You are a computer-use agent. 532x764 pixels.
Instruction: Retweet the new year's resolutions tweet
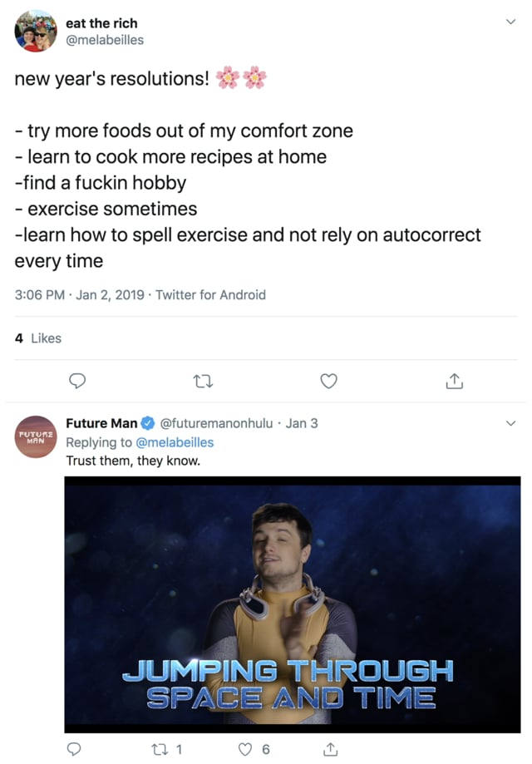[203, 381]
